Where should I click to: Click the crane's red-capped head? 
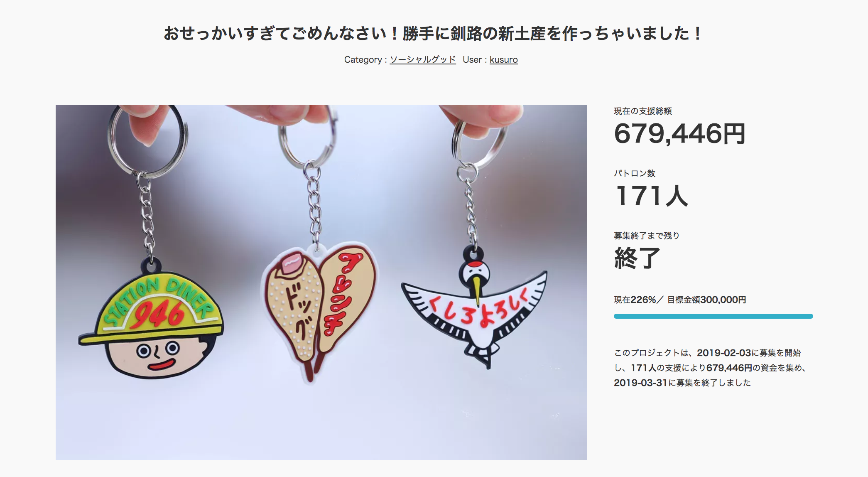click(475, 271)
